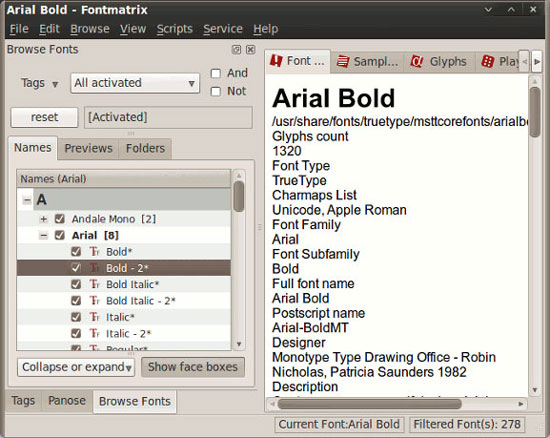Select the Browse Fonts bottom tab
Image resolution: width=550 pixels, height=438 pixels.
click(x=135, y=402)
